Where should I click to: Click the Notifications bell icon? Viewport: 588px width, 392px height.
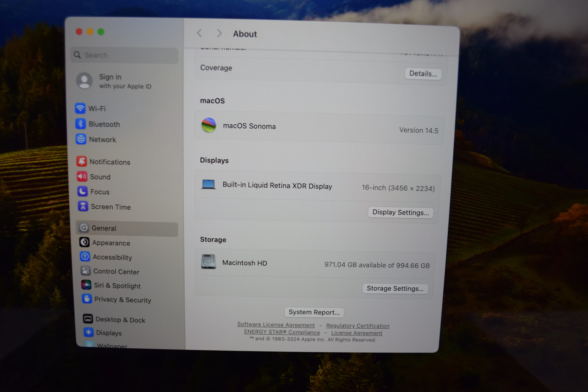coord(82,161)
